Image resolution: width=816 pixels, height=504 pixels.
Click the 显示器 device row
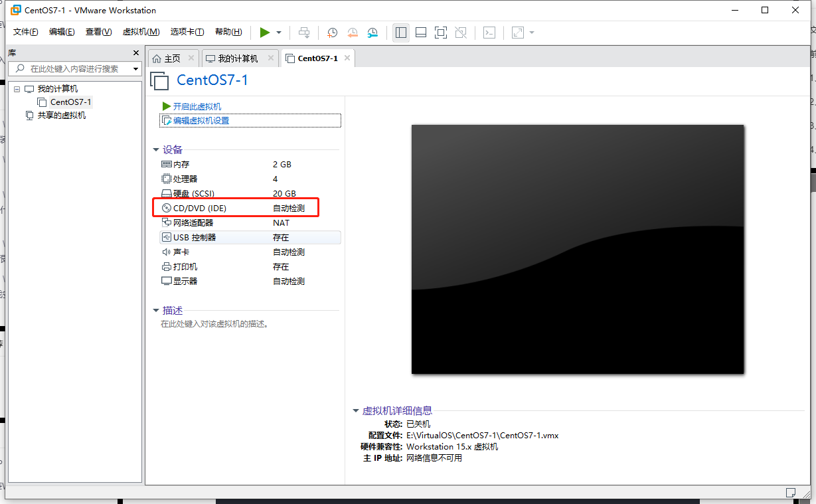250,281
